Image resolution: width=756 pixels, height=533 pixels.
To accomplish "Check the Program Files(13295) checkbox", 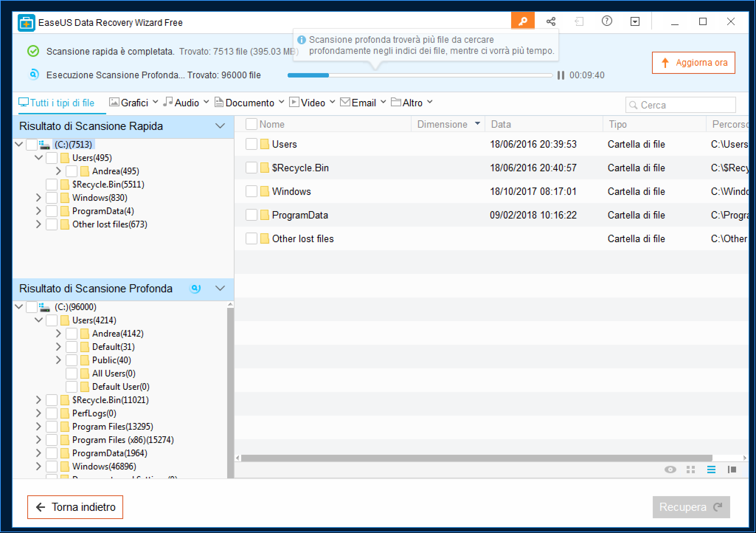I will (x=52, y=427).
